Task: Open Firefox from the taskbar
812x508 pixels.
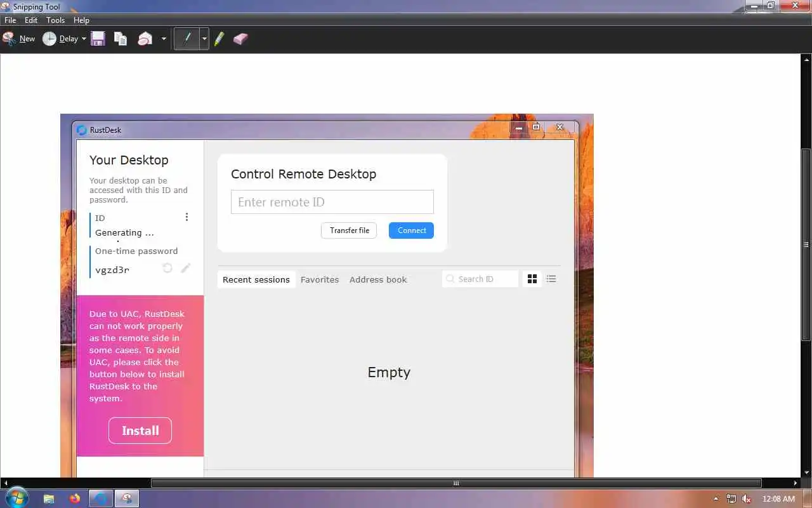Action: pos(75,498)
